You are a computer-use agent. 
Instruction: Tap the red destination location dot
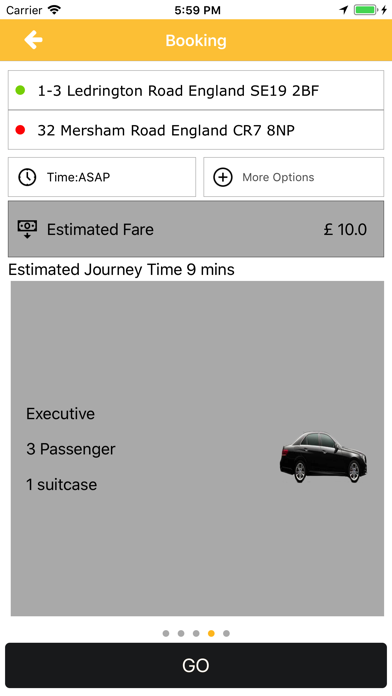tap(20, 130)
